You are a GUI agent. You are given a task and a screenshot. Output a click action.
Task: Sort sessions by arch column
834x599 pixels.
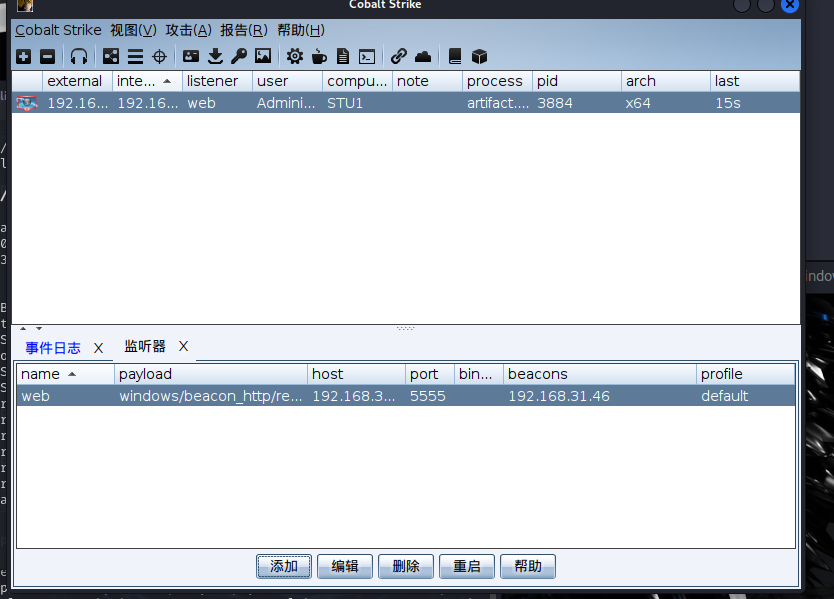click(666, 81)
